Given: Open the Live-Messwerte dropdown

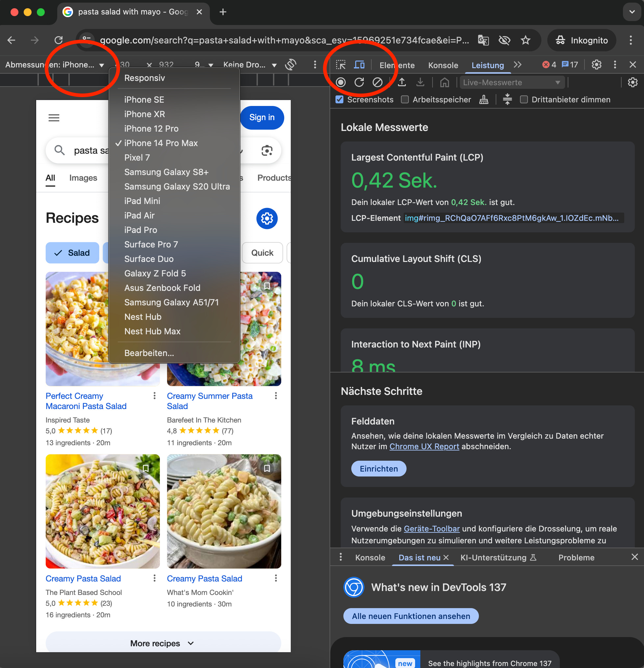Looking at the screenshot, I should pos(512,83).
